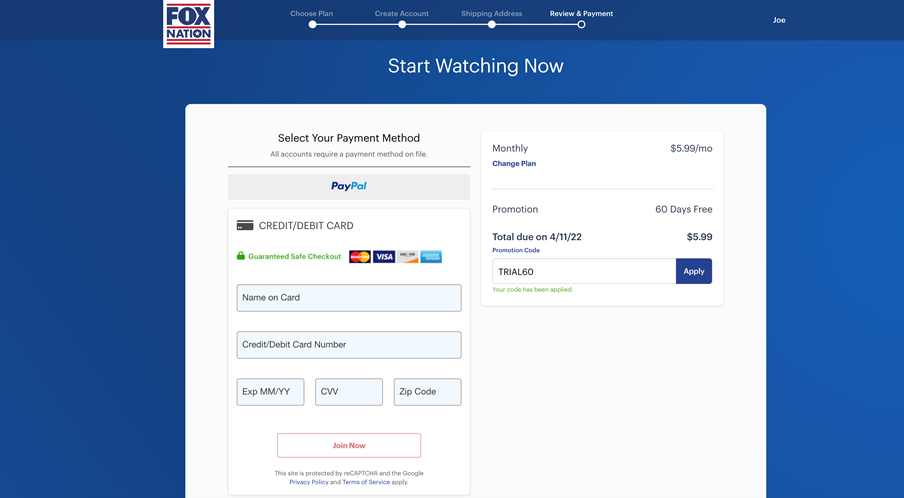The height and width of the screenshot is (498, 904).
Task: Open the Change Plan link
Action: [514, 164]
